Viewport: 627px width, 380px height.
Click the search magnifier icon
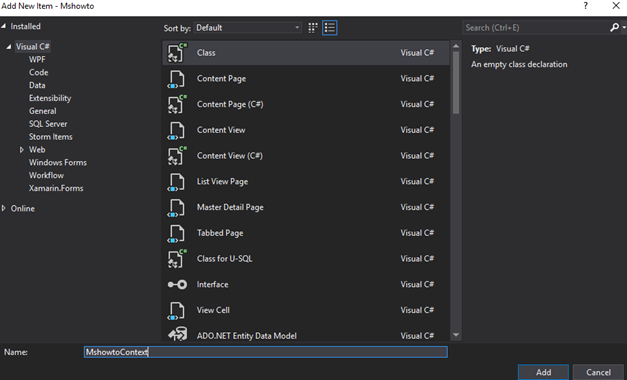click(615, 27)
